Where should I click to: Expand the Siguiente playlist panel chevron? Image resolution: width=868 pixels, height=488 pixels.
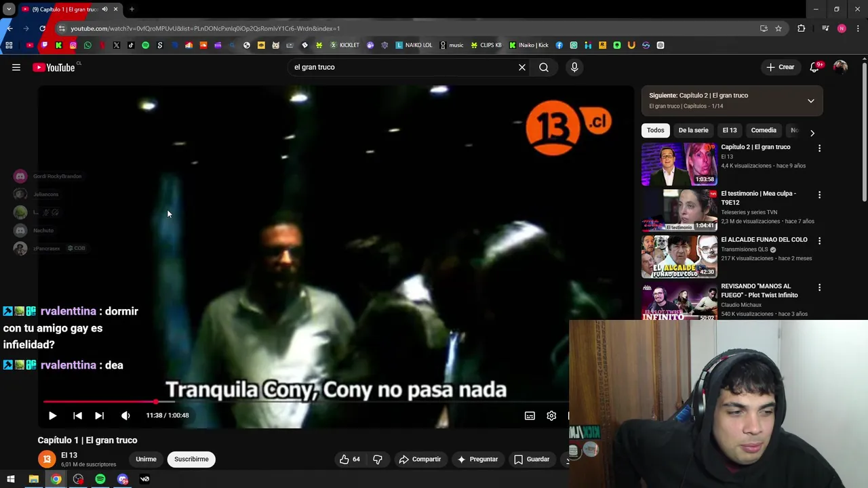tap(810, 101)
